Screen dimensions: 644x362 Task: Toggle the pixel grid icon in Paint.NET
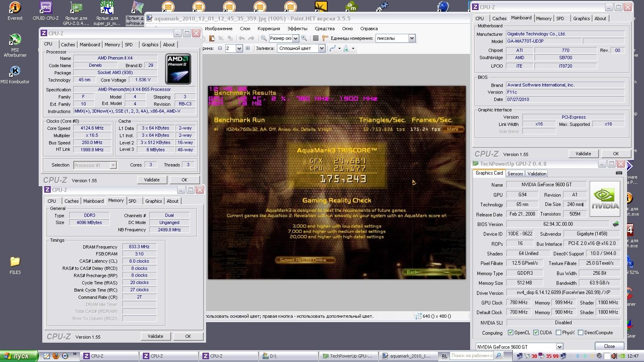[x=316, y=38]
